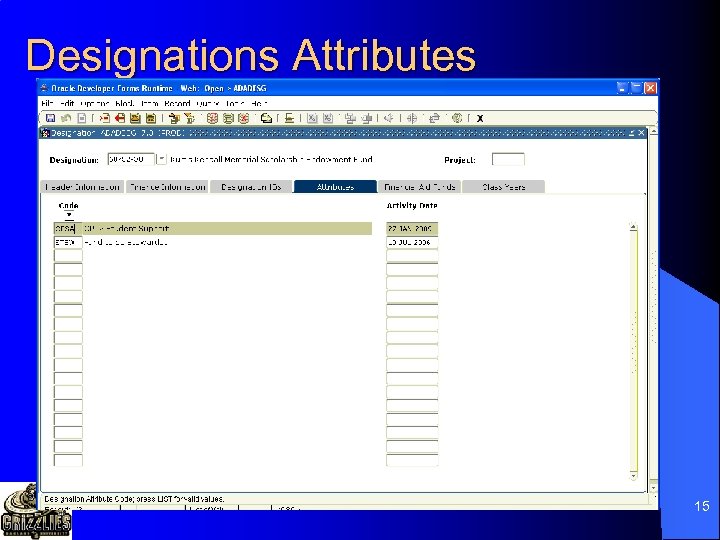Click the Next Record toolbar icon
Screen dimensions: 720x540
coord(151,118)
